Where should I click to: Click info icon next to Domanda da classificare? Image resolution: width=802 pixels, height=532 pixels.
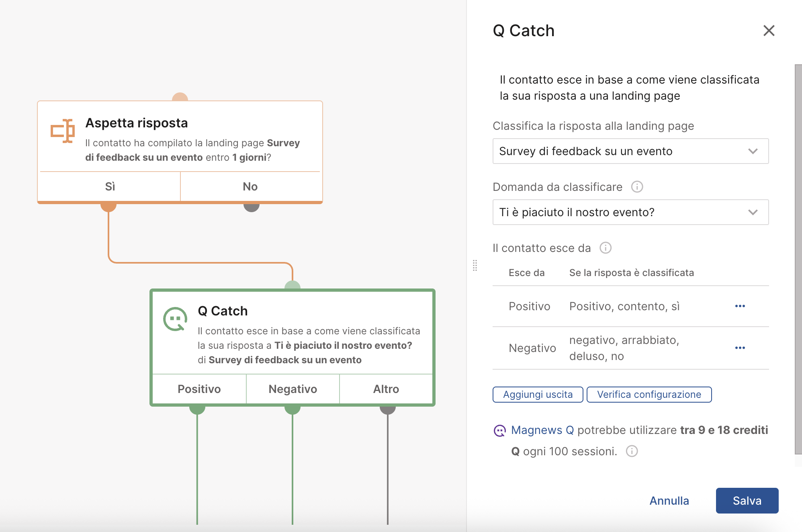(637, 187)
